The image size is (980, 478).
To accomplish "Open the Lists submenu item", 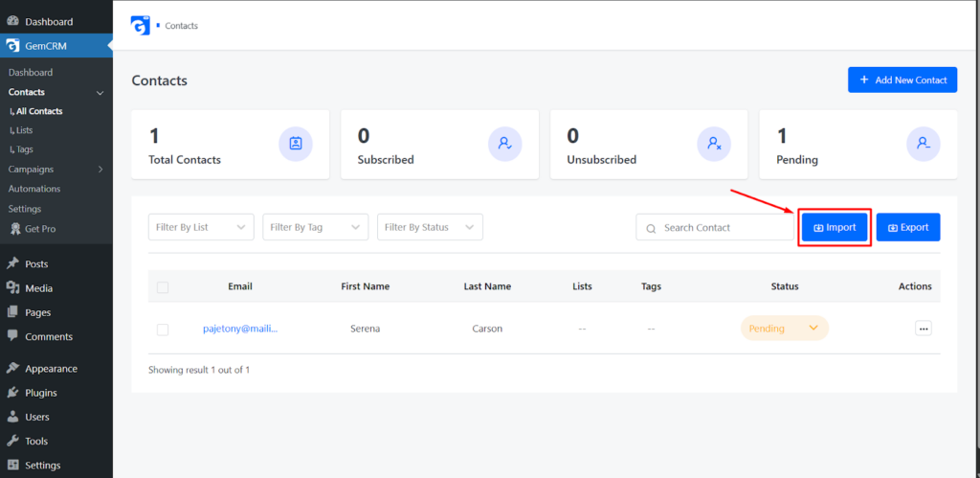I will (21, 130).
